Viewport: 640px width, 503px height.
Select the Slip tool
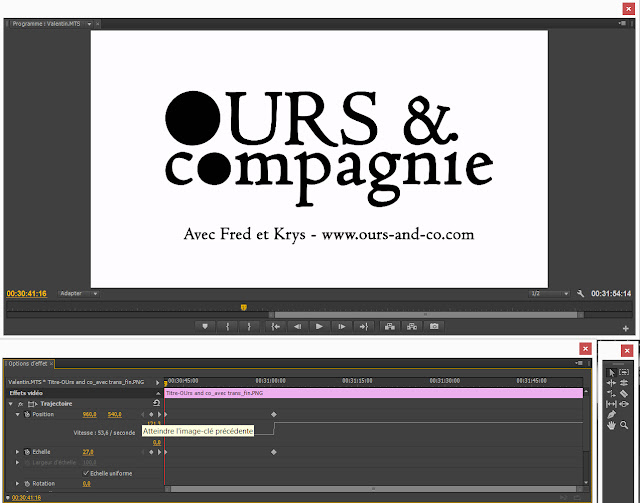click(611, 404)
